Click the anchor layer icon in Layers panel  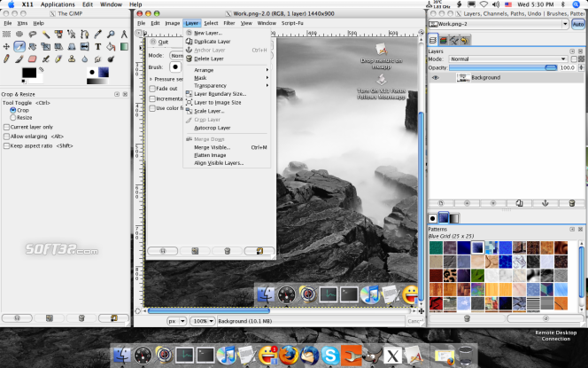(x=546, y=203)
